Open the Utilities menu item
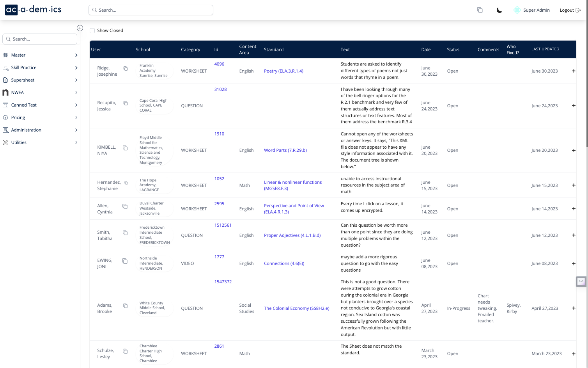Viewport: 588px width, 368px height. point(40,142)
